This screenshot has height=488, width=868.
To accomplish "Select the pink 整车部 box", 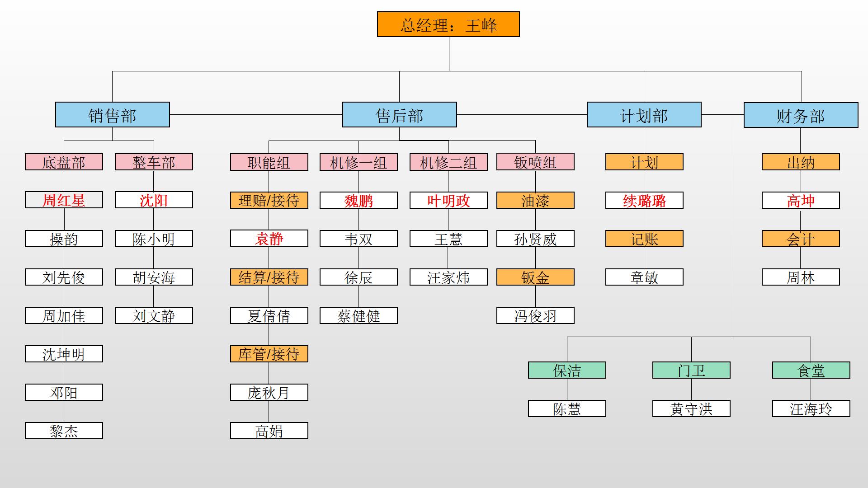I will point(154,162).
